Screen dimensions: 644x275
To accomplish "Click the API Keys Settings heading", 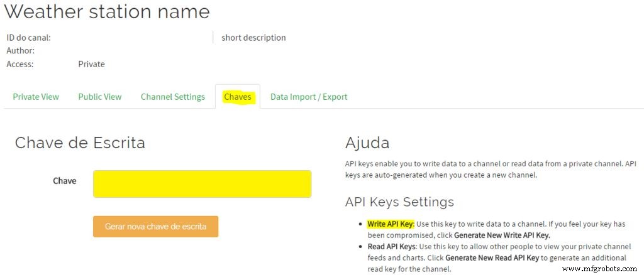I will pyautogui.click(x=399, y=202).
